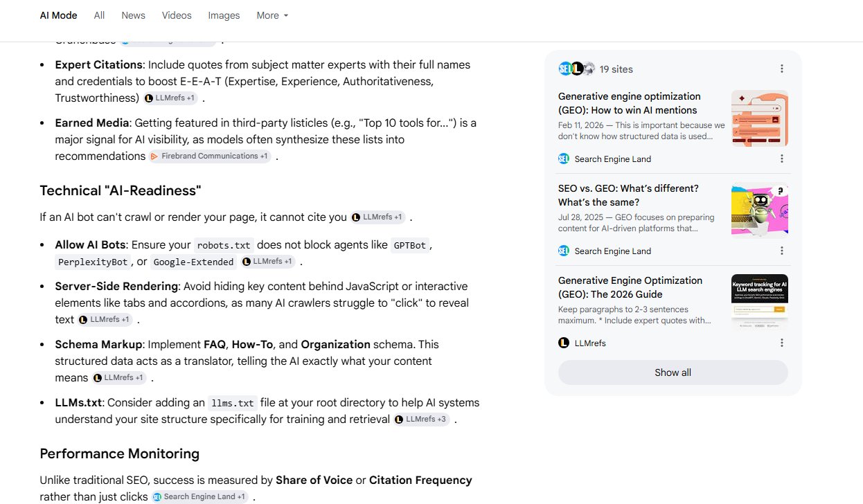The width and height of the screenshot is (863, 504).
Task: Expand the More dropdown menu
Action: pos(272,15)
